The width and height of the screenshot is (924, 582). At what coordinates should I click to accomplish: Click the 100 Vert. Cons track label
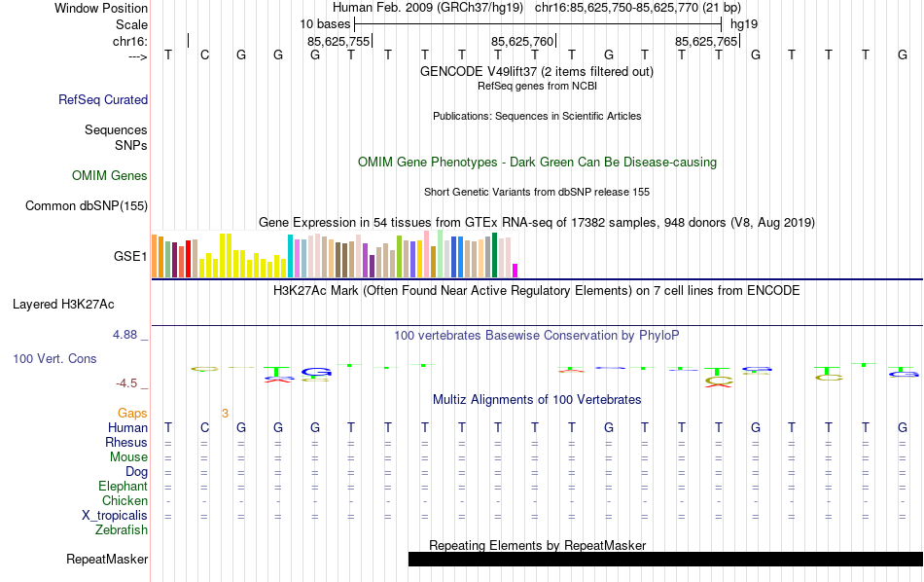pos(54,358)
